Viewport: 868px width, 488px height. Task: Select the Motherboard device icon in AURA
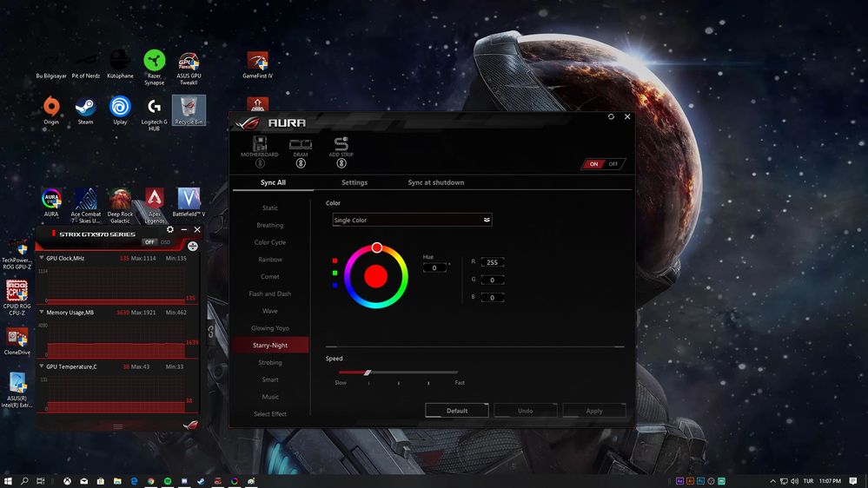click(260, 144)
